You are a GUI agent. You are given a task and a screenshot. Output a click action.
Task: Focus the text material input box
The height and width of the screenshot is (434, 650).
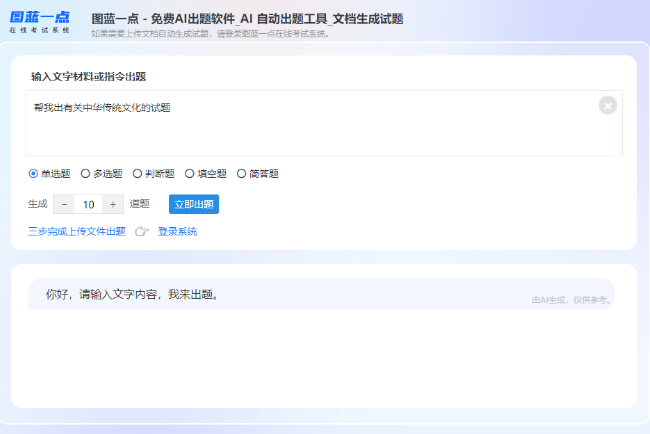coord(324,123)
